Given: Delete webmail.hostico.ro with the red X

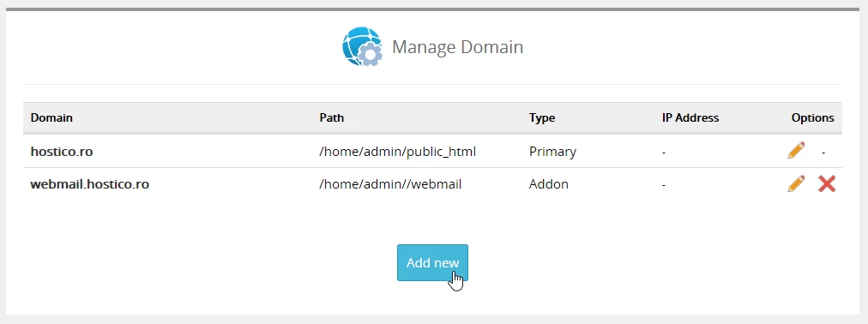Looking at the screenshot, I should pos(827,183).
